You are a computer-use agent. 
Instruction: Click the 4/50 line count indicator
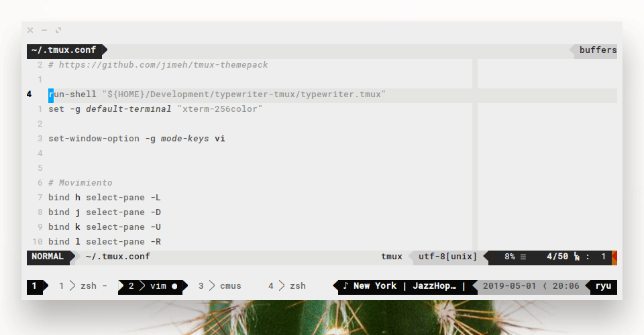pyautogui.click(x=557, y=257)
